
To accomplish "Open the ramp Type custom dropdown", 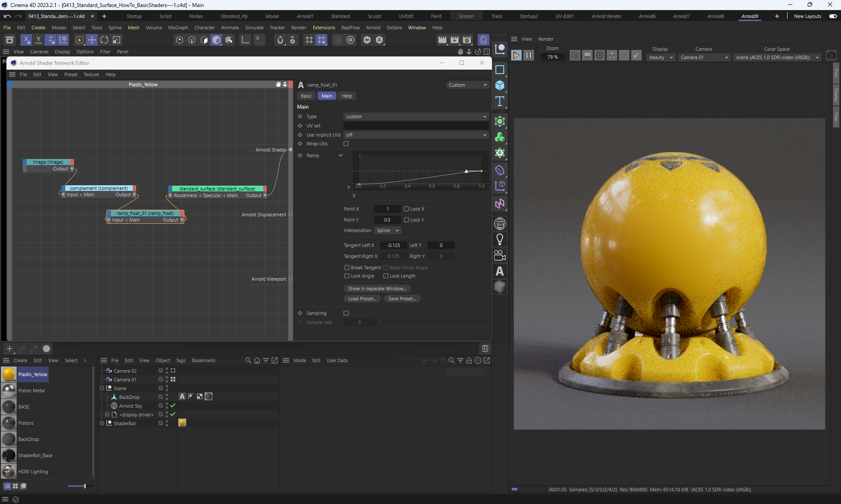I will point(416,116).
